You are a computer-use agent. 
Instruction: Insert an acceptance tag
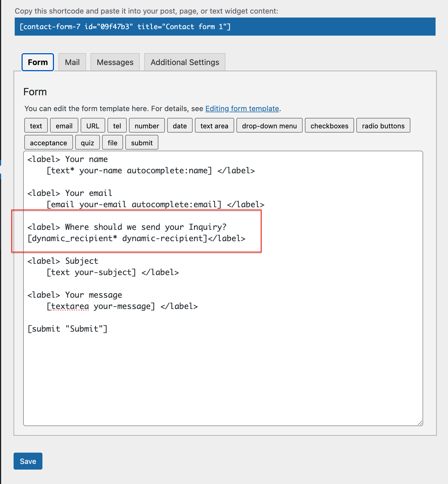point(49,142)
